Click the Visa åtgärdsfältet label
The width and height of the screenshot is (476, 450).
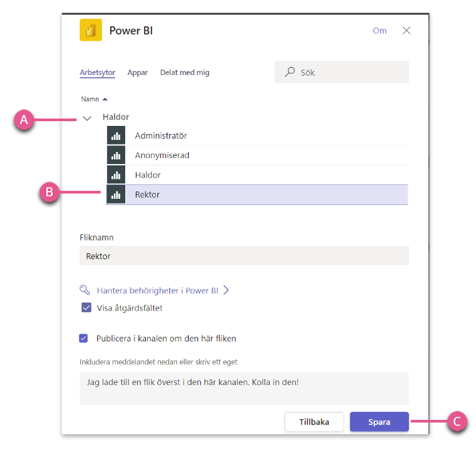[130, 308]
